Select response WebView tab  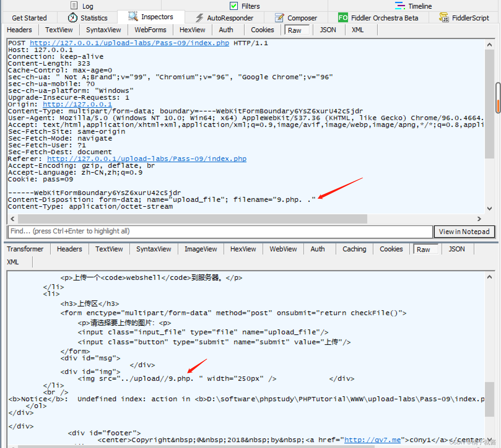283,249
